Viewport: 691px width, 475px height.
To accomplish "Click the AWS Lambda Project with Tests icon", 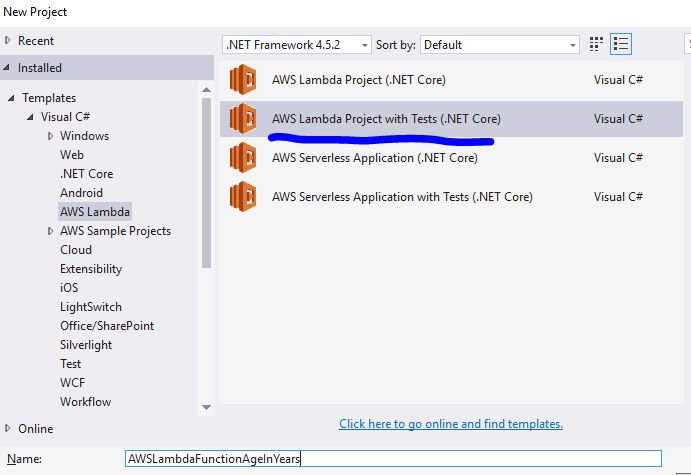I will click(x=243, y=119).
